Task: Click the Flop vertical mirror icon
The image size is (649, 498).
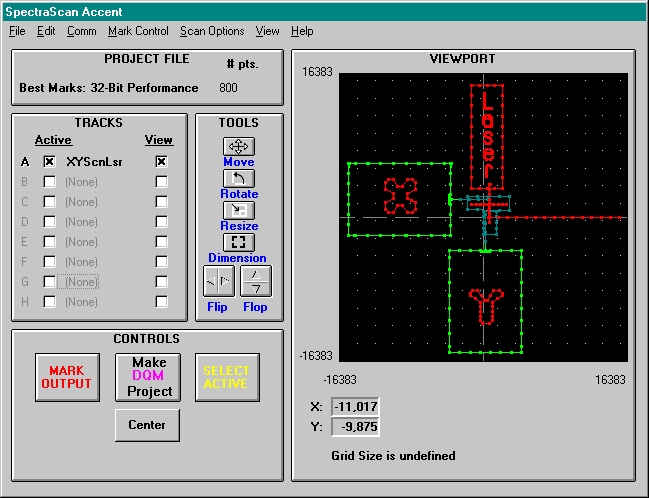Action: tap(256, 281)
